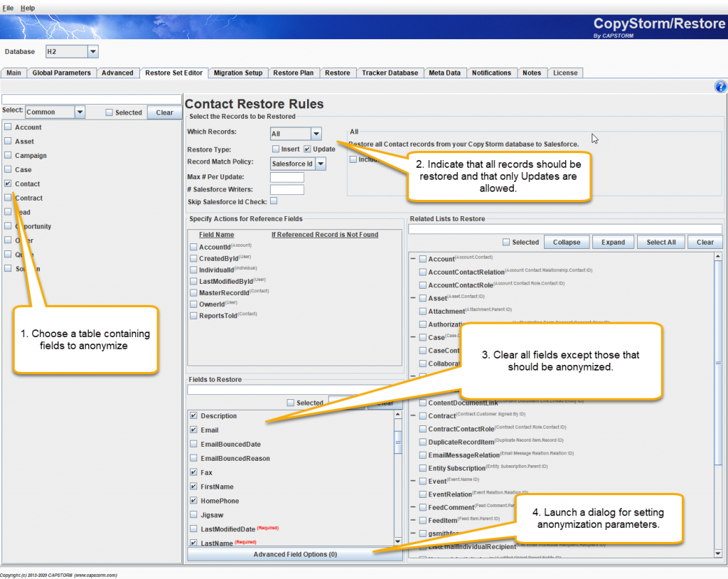This screenshot has height=579, width=728.
Task: Open the blue help question mark icon
Action: (x=720, y=87)
